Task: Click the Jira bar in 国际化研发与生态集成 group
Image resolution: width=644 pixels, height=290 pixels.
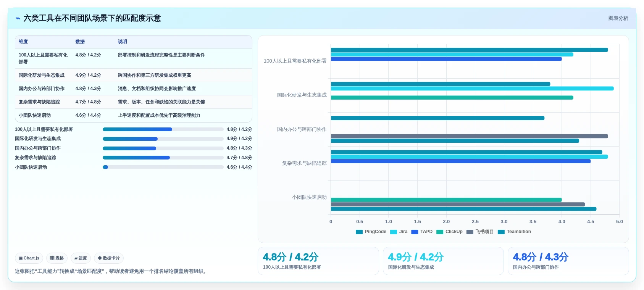Action: click(x=472, y=89)
